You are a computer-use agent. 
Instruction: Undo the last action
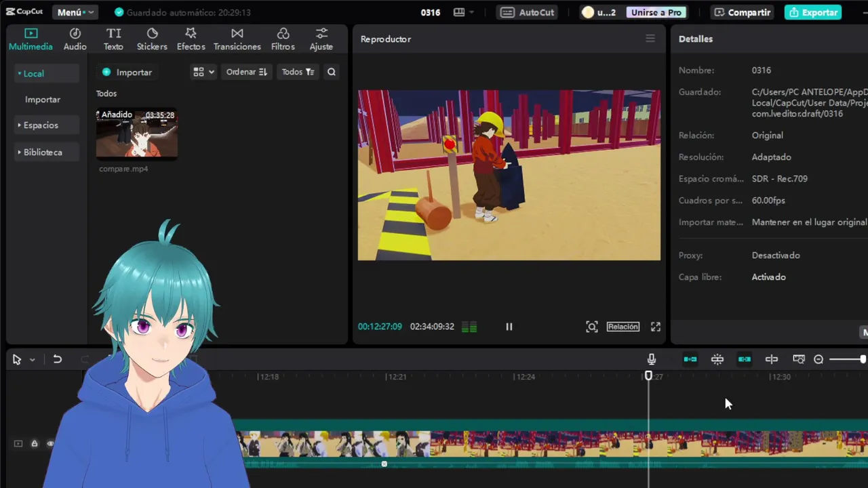pyautogui.click(x=58, y=360)
